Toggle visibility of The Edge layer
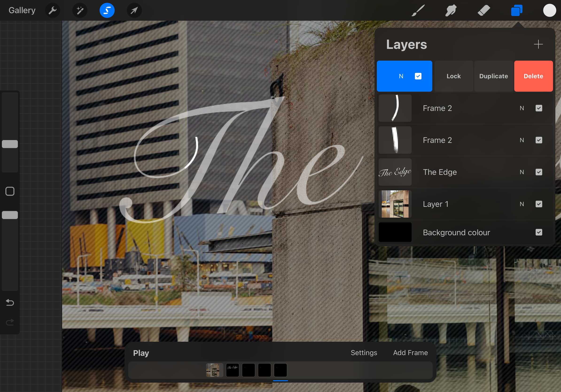This screenshot has height=392, width=561. (x=539, y=172)
